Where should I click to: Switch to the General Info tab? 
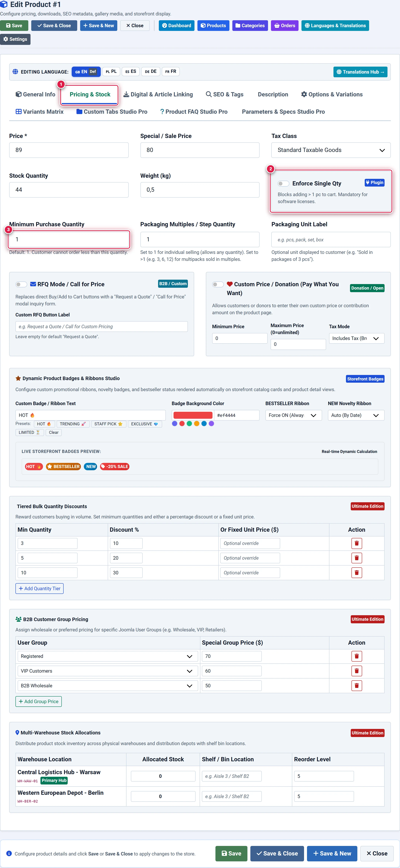point(35,94)
